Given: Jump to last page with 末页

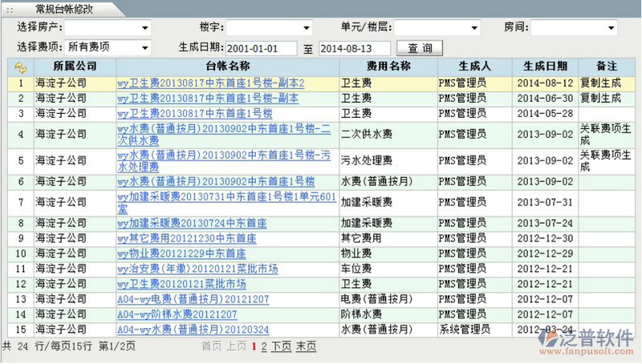Looking at the screenshot, I should (x=306, y=347).
